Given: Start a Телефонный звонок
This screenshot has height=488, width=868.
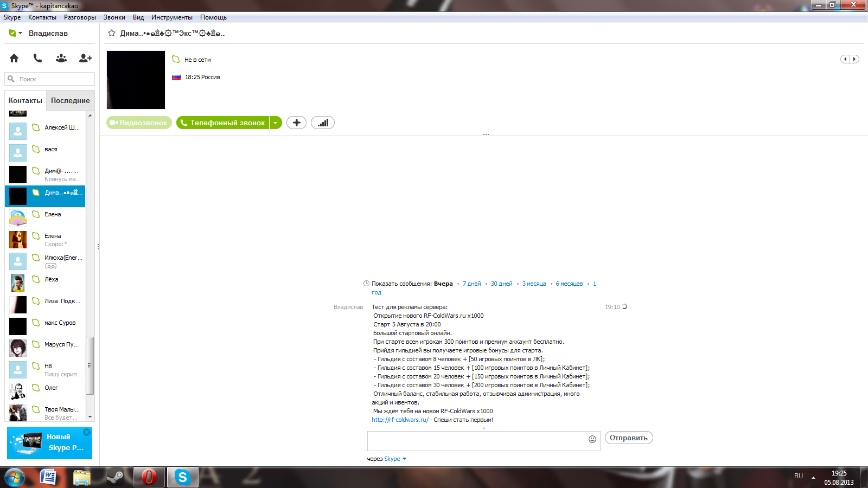Looking at the screenshot, I should [x=223, y=123].
